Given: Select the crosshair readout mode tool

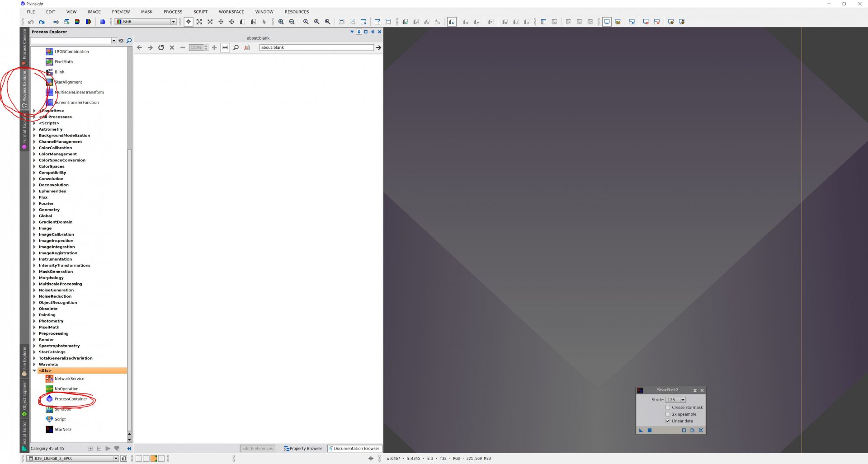Looking at the screenshot, I should tap(189, 22).
